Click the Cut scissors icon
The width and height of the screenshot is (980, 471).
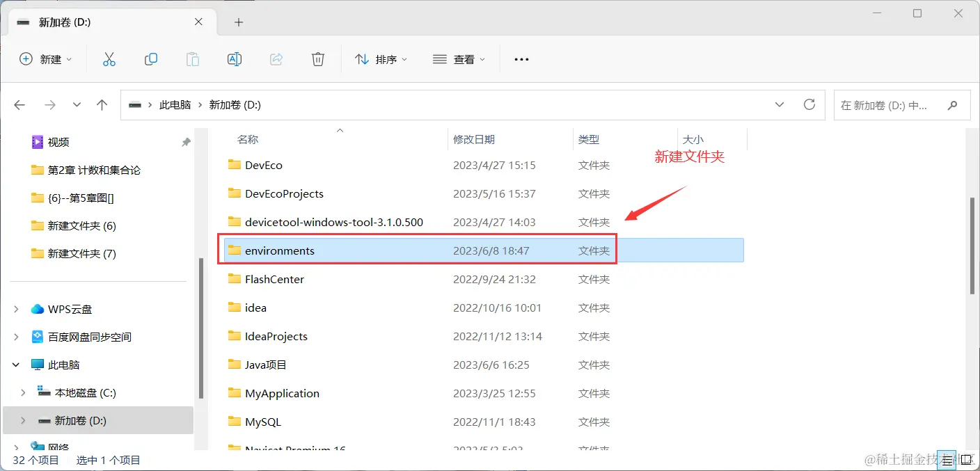(109, 59)
